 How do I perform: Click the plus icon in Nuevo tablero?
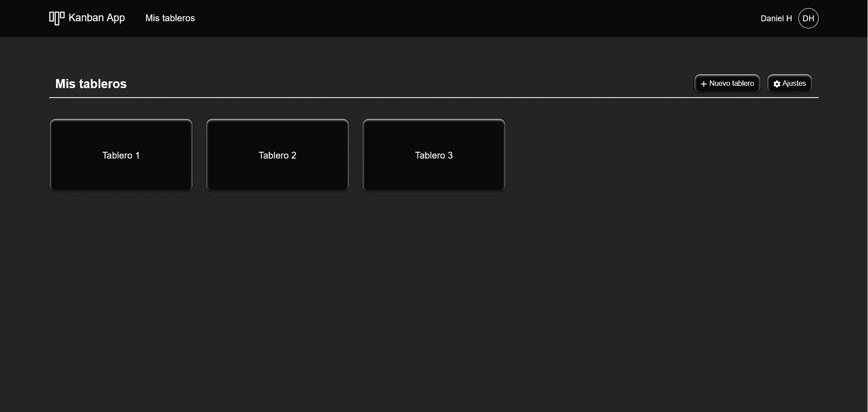(703, 84)
